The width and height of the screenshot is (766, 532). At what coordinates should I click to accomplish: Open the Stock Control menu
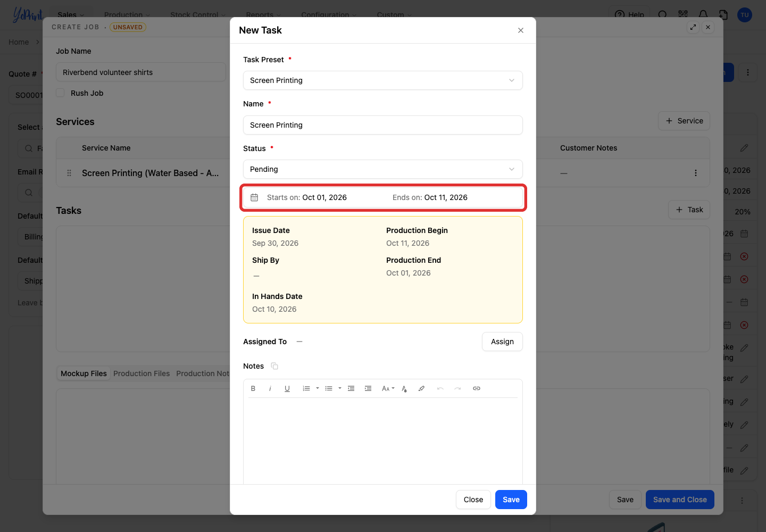pyautogui.click(x=198, y=14)
